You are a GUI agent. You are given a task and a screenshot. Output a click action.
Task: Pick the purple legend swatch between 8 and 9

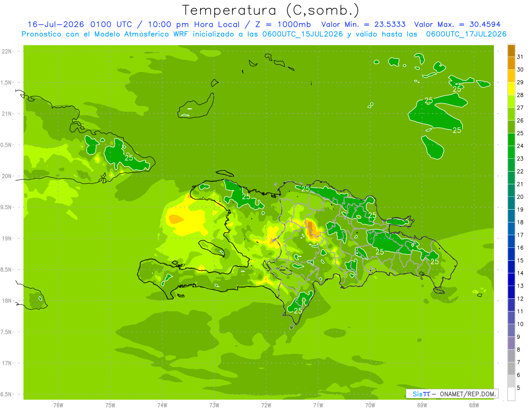tap(511, 343)
